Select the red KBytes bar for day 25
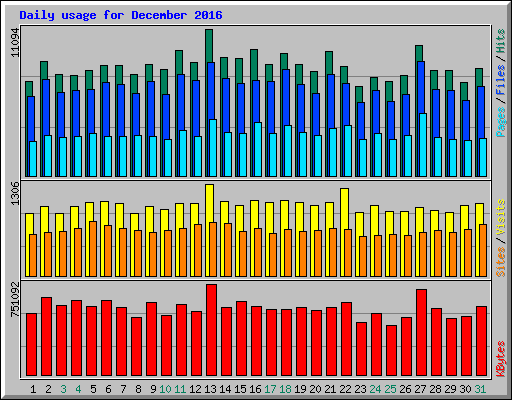 [x=391, y=350]
